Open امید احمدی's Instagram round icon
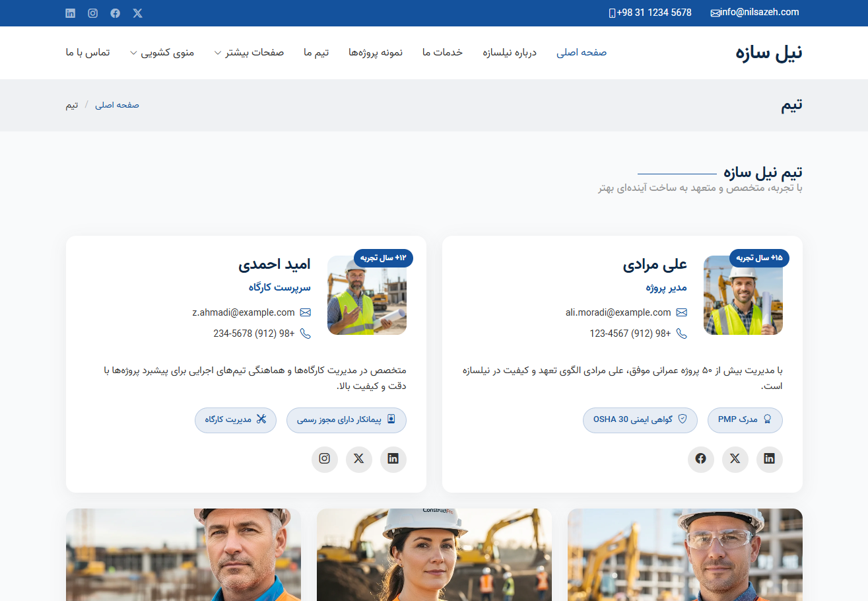The width and height of the screenshot is (868, 601). [x=324, y=459]
